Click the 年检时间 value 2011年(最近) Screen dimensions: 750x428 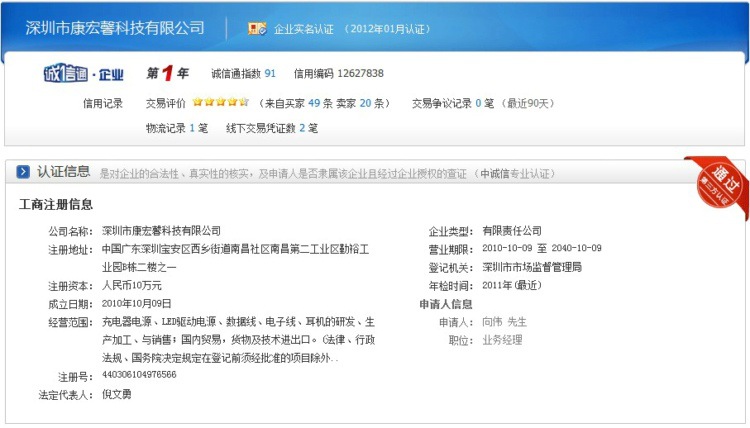[x=512, y=285]
